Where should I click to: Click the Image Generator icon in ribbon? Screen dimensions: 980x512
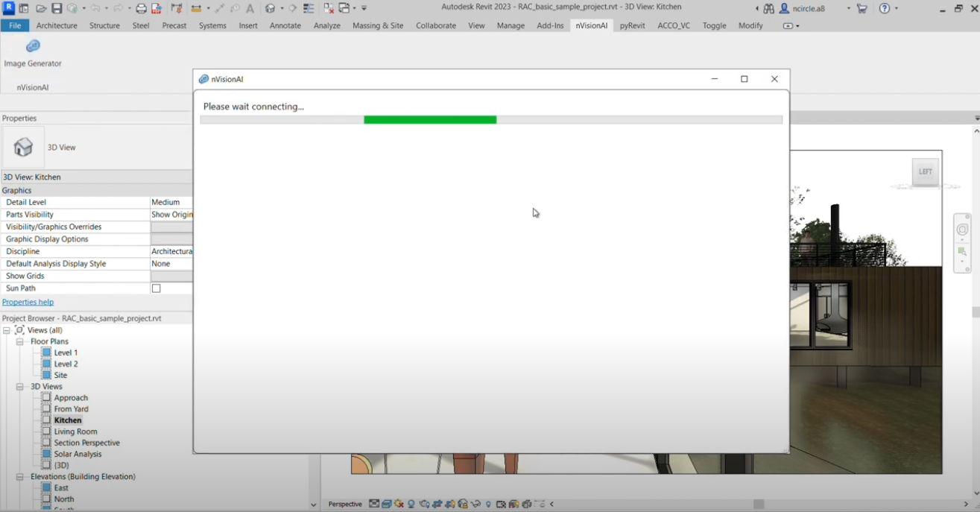click(x=33, y=46)
